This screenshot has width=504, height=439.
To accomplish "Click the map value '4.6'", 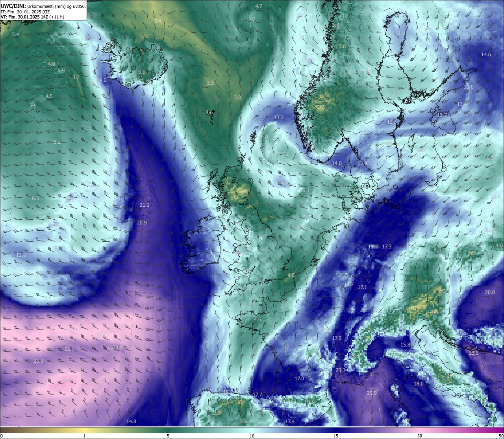I will [x=258, y=320].
